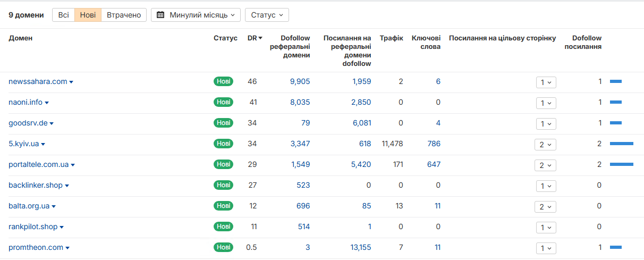Expand links dropdown for naoni.info row
644x260 pixels.
click(x=546, y=103)
